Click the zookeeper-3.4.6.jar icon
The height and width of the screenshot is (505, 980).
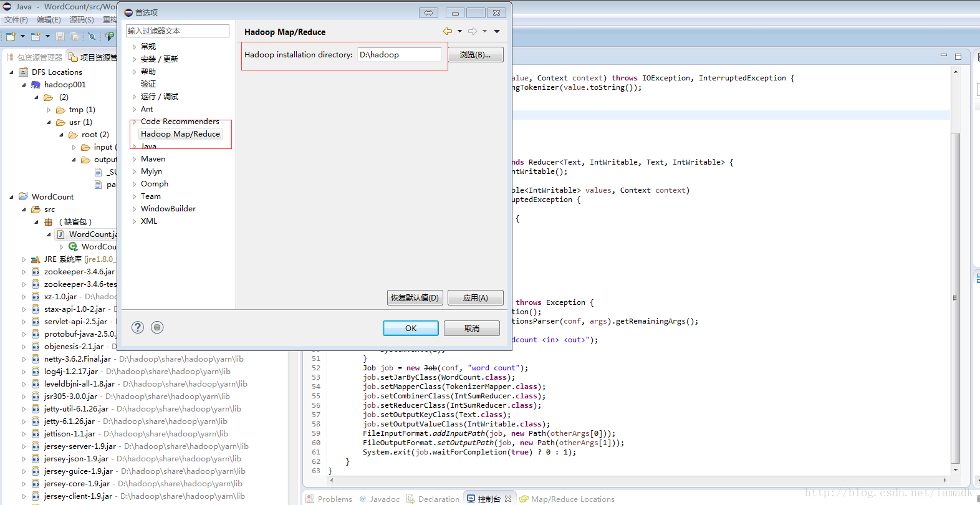(x=36, y=272)
